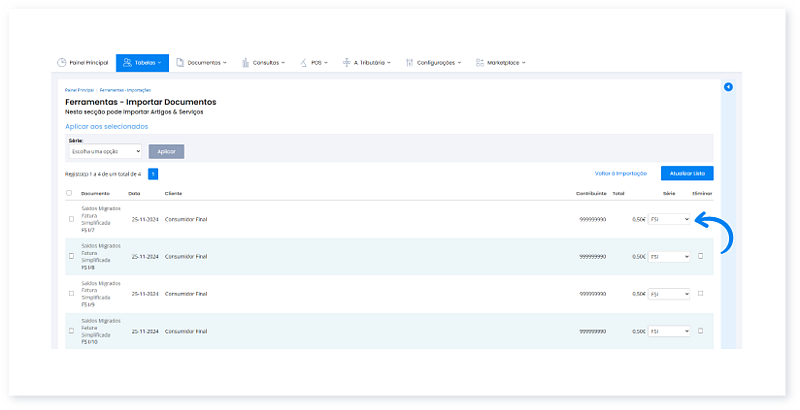Click the Tabelas users icon
Image resolution: width=800 pixels, height=410 pixels.
pyautogui.click(x=127, y=62)
